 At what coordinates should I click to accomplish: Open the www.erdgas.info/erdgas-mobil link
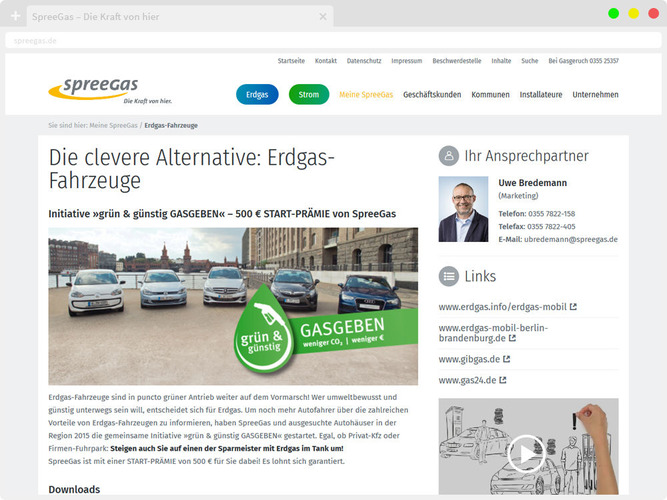coord(501,307)
